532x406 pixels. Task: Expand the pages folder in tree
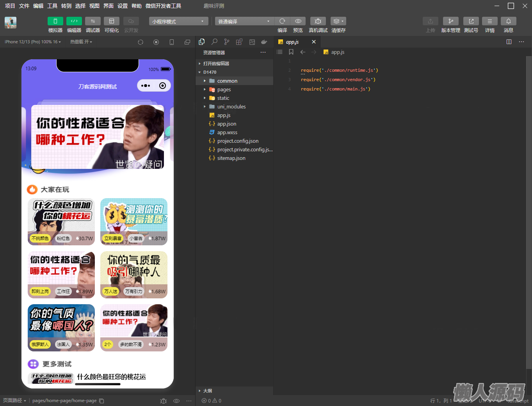(x=224, y=90)
